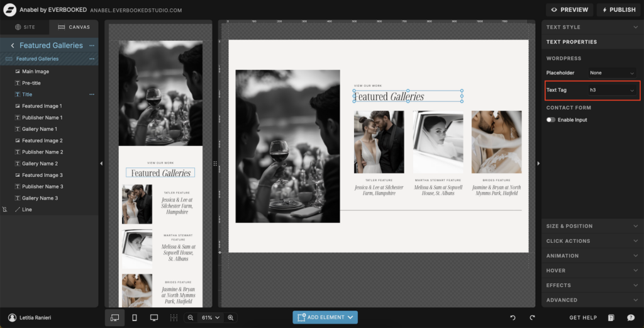
Task: Select Featured Galleries title on desktop canvas
Action: 408,96
